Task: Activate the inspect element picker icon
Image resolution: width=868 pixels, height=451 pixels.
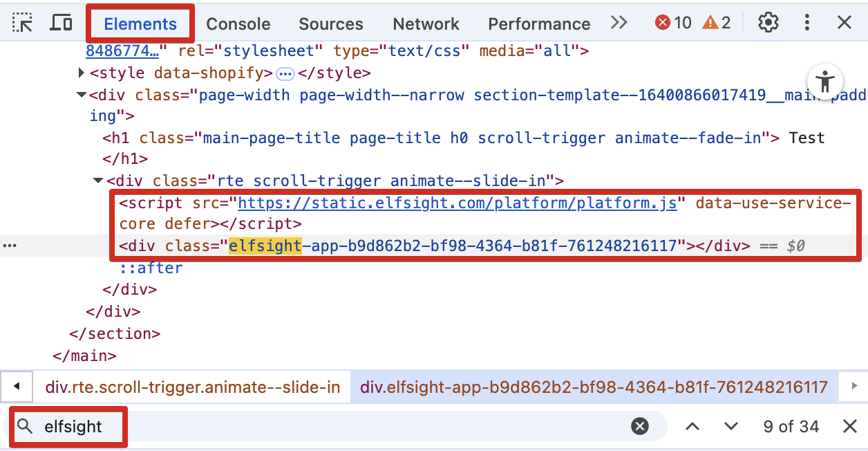Action: pyautogui.click(x=23, y=23)
